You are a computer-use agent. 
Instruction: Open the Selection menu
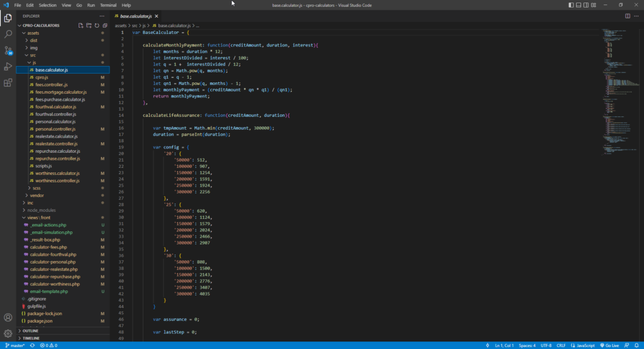(x=48, y=5)
